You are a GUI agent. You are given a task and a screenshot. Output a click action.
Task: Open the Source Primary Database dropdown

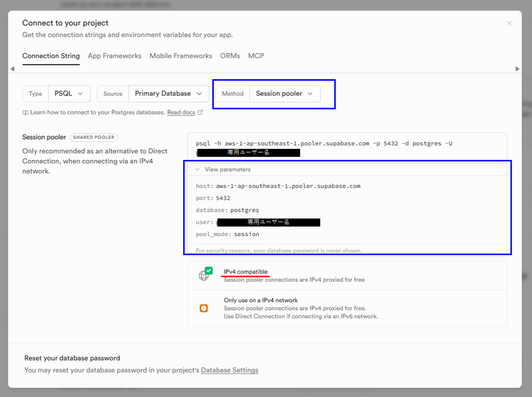pyautogui.click(x=169, y=94)
